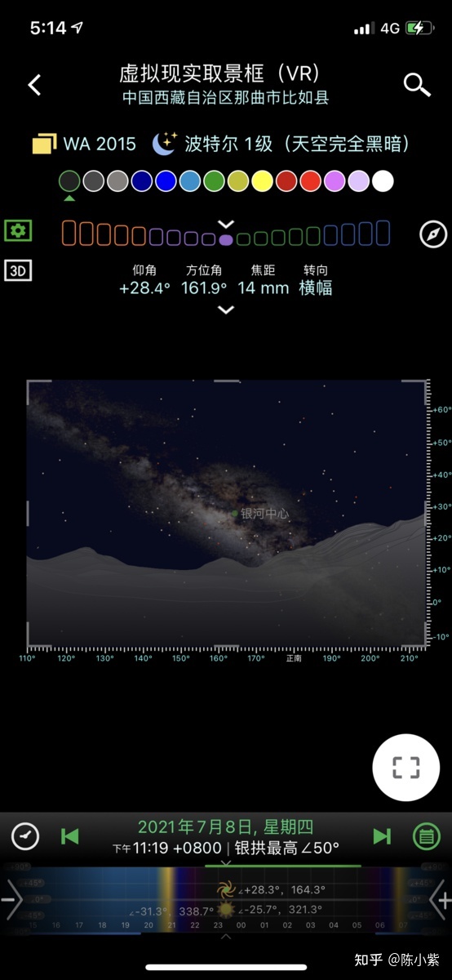Tap the fullscreen frame button
This screenshot has width=452, height=980.
tap(405, 767)
